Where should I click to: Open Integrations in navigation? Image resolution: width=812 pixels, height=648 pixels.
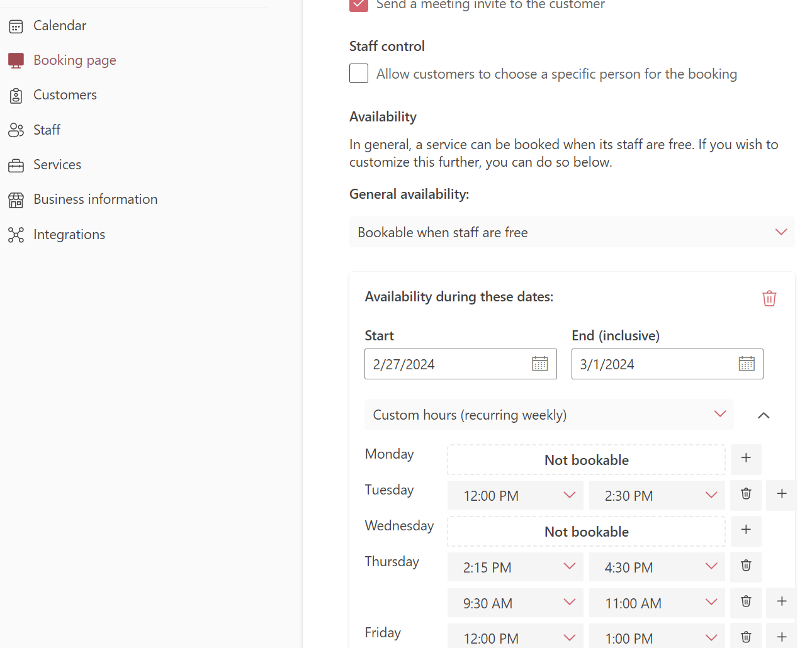pyautogui.click(x=69, y=235)
